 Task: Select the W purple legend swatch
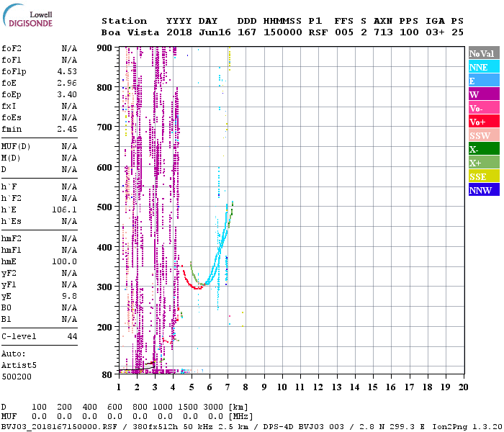click(484, 94)
